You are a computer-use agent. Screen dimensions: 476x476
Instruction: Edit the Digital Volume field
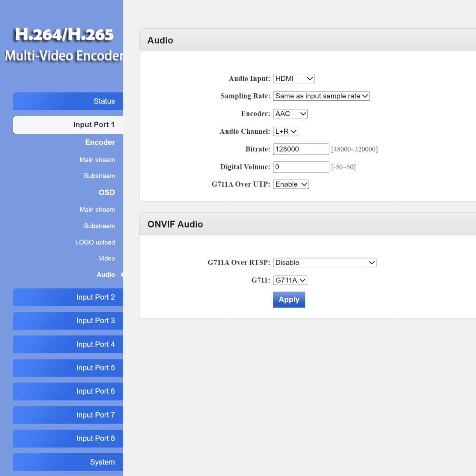300,167
